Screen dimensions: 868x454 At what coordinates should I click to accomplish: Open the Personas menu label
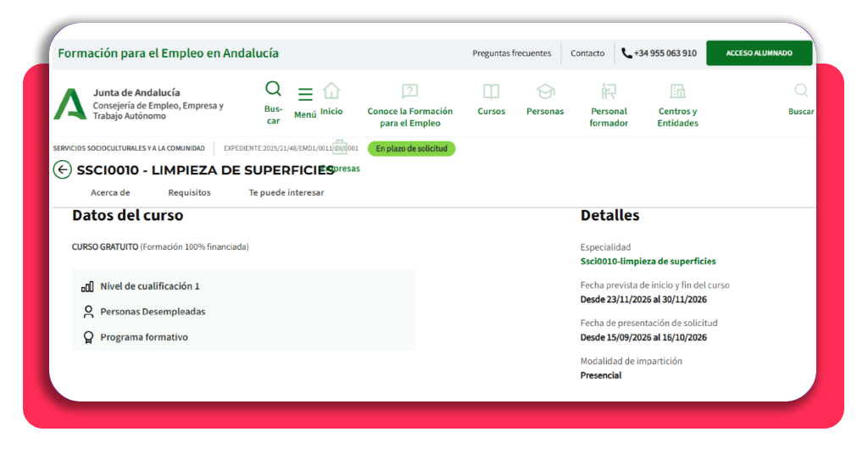coord(545,111)
